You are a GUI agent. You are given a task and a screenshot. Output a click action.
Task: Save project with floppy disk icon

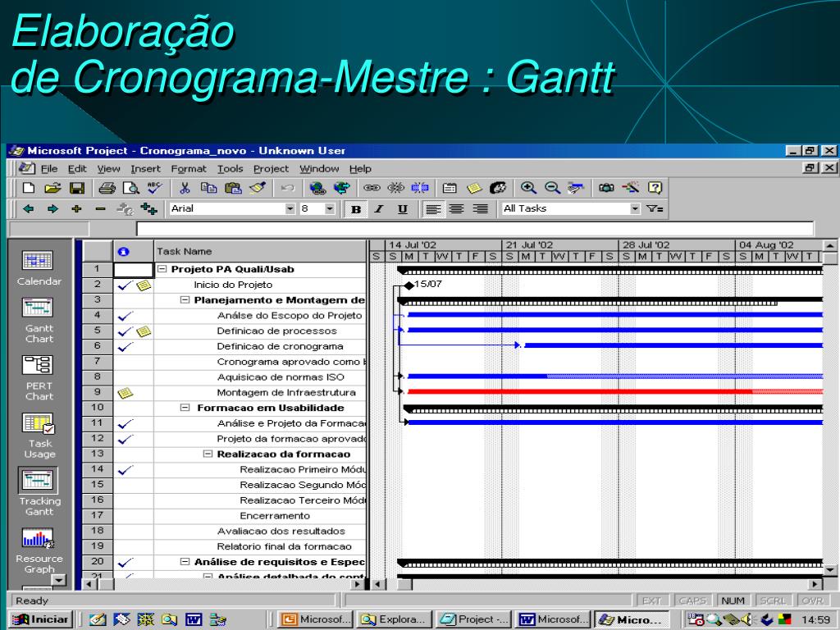coord(77,188)
